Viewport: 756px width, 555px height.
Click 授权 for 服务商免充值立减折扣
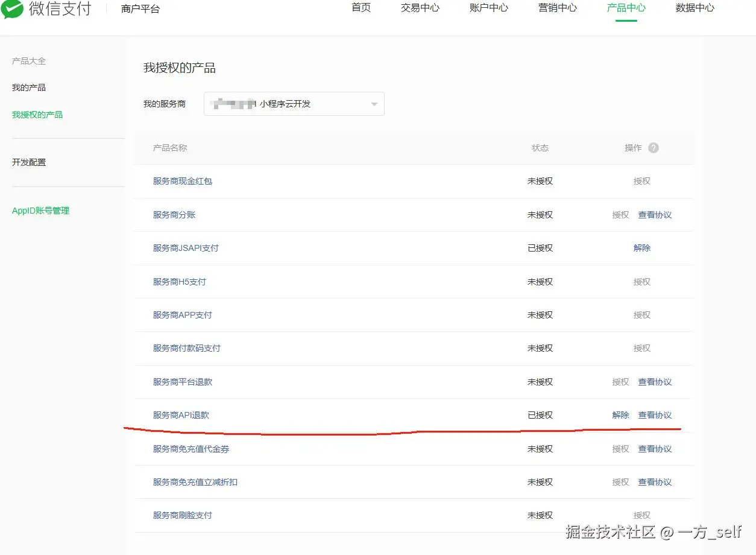pos(621,482)
